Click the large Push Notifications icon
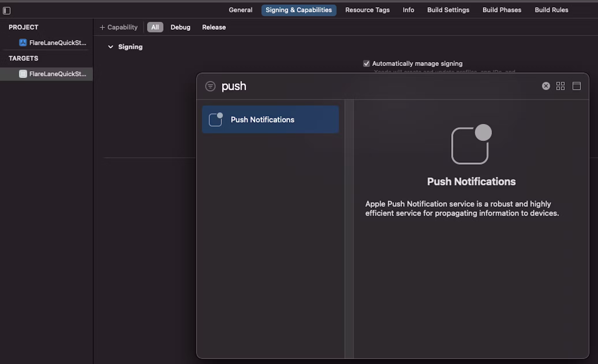Viewport: 598px width, 364px height. point(471,145)
